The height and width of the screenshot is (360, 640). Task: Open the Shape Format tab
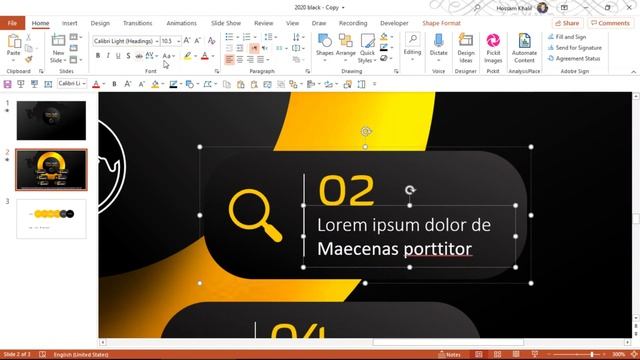tap(441, 23)
